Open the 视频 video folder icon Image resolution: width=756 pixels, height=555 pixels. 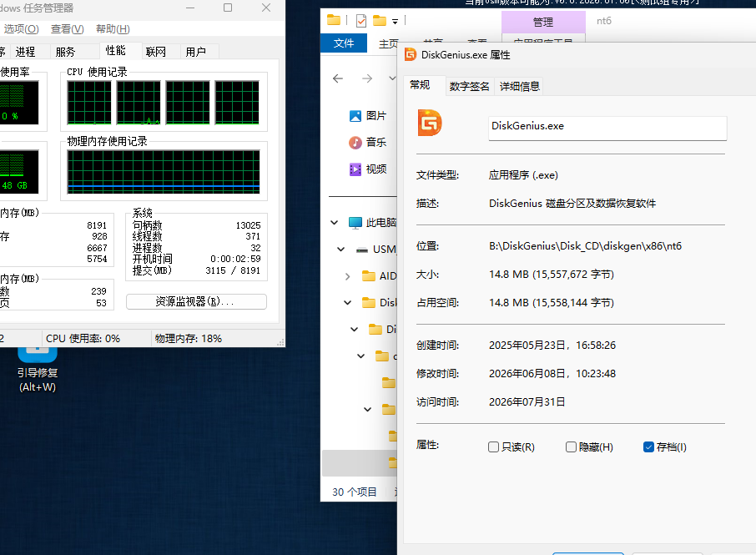355,169
